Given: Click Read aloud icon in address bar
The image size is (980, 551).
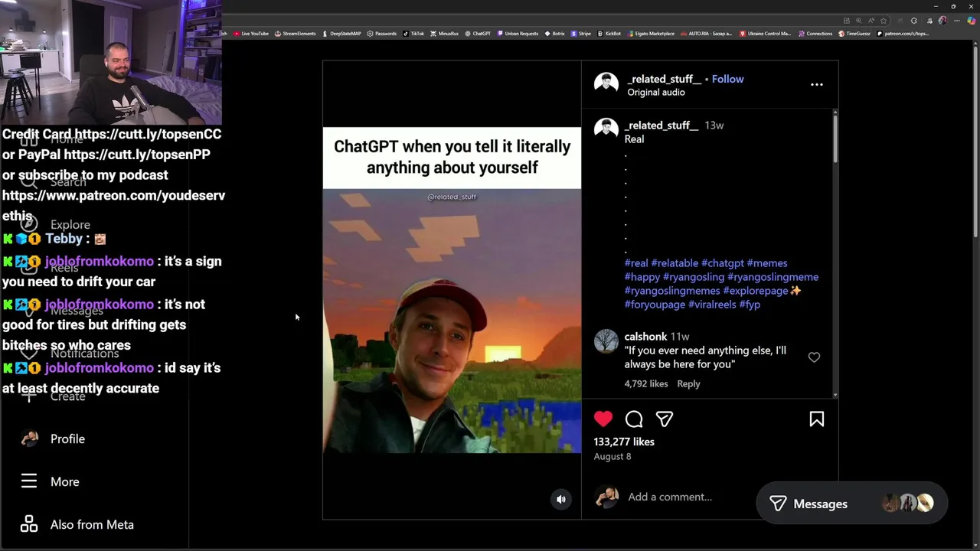Looking at the screenshot, I should coord(871,21).
